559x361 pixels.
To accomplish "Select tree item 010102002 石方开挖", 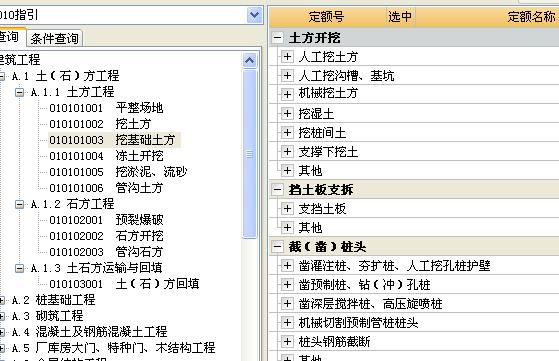I will 106,236.
